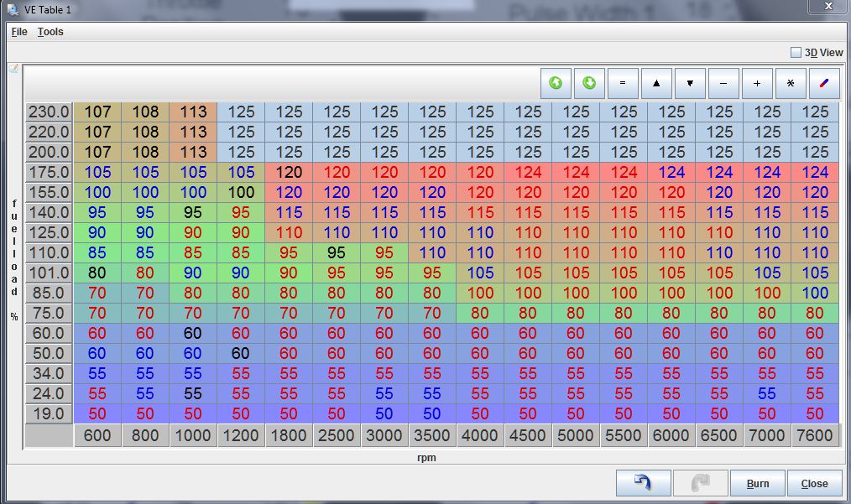
Task: Select the 600 rpm column header
Action: coord(97,435)
